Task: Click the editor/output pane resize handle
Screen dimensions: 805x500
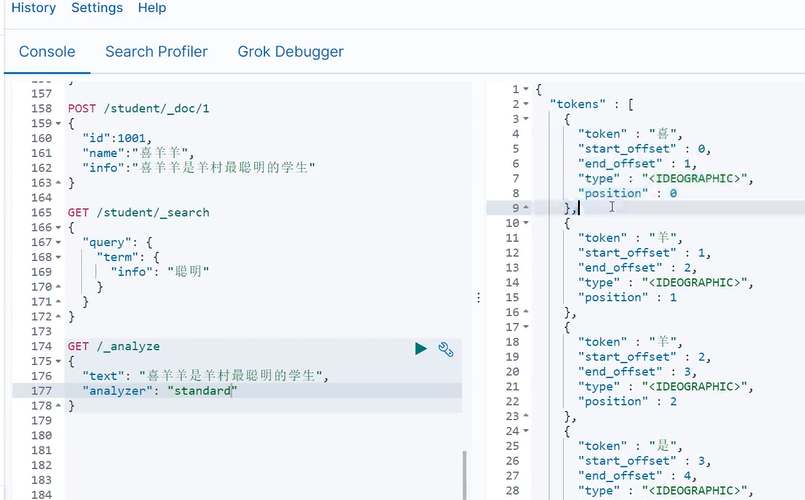Action: click(x=478, y=298)
